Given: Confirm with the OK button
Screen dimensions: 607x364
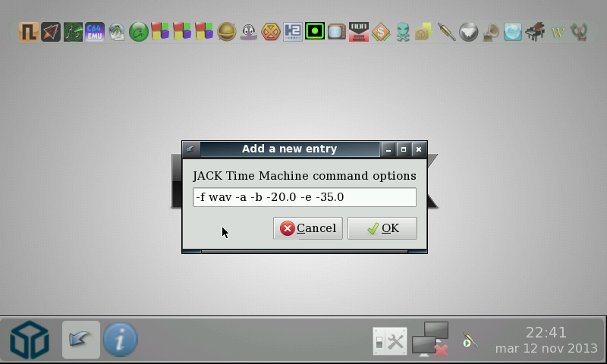Looking at the screenshot, I should tap(382, 228).
